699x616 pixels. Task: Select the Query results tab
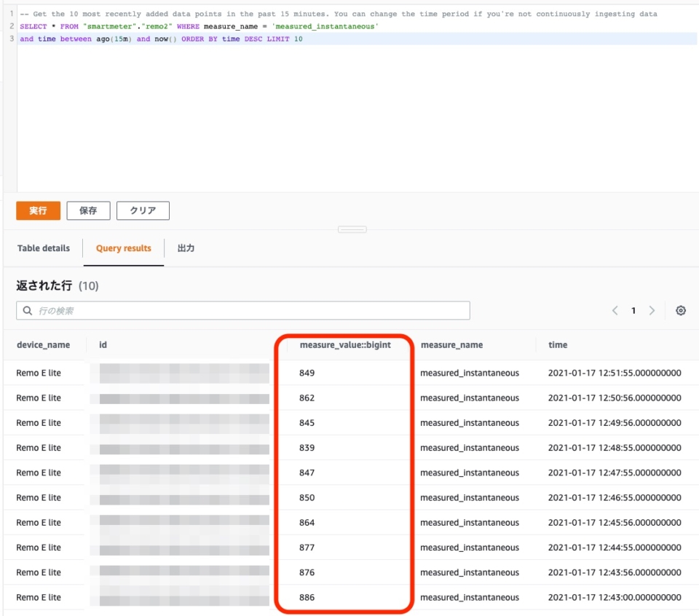pos(122,248)
